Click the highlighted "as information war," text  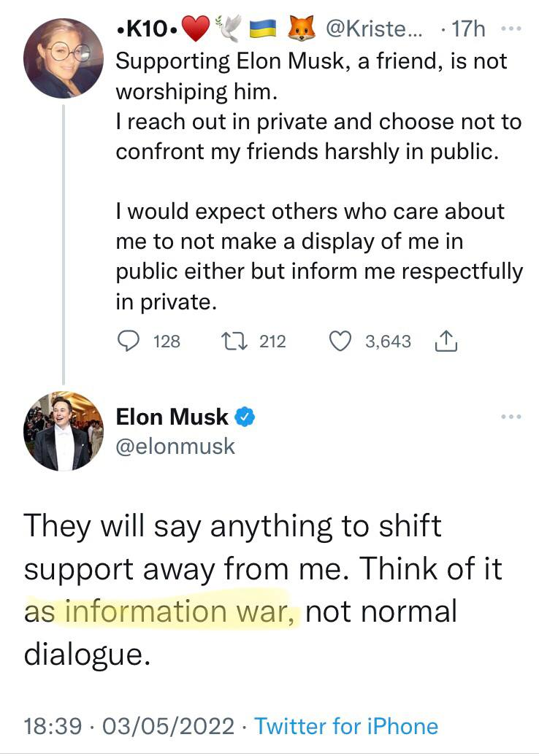[161, 612]
